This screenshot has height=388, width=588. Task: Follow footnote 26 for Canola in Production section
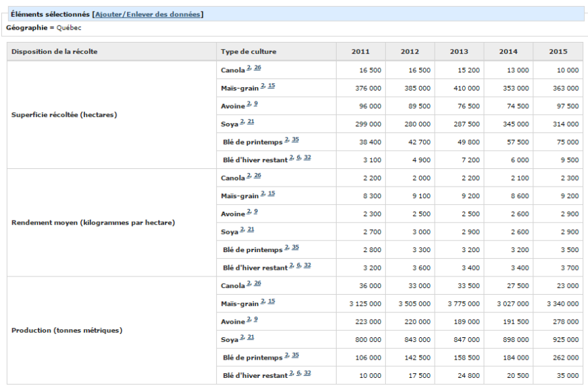258,283
